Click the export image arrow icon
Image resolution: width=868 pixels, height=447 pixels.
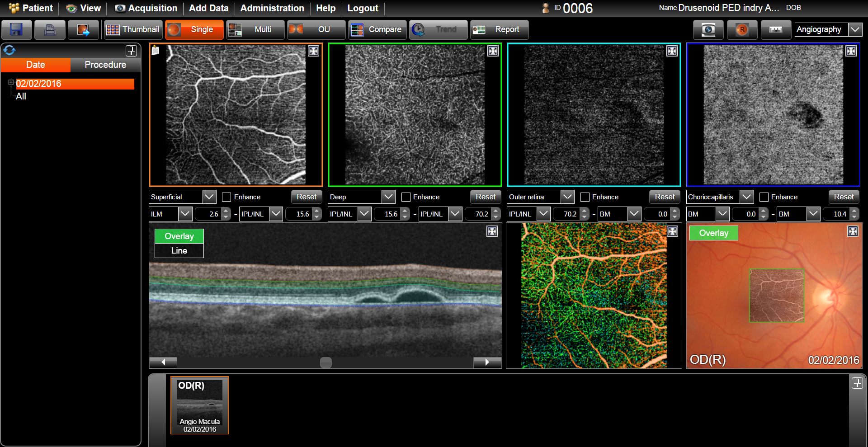83,30
